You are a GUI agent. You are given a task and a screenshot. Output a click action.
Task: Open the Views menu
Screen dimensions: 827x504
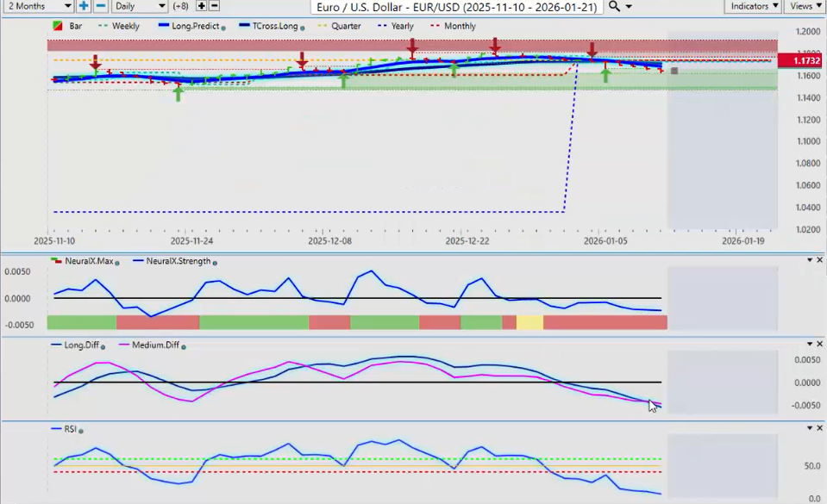(x=805, y=6)
